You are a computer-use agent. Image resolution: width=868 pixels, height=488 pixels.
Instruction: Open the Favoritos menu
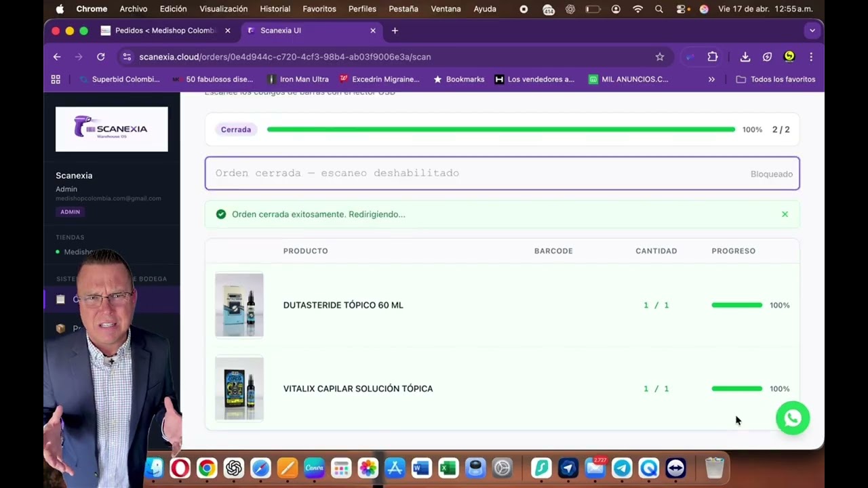(319, 9)
